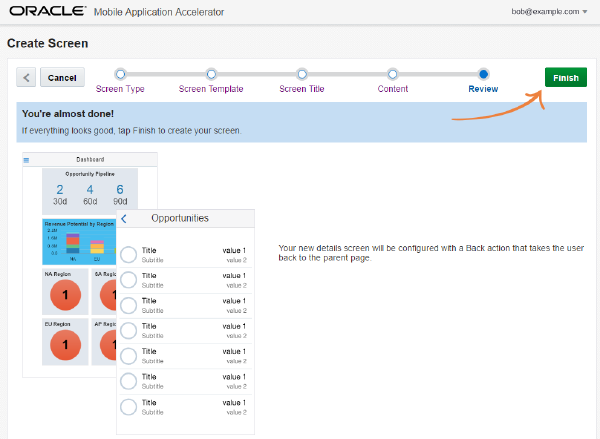Click the back arrow button beside Cancel

[x=26, y=78]
